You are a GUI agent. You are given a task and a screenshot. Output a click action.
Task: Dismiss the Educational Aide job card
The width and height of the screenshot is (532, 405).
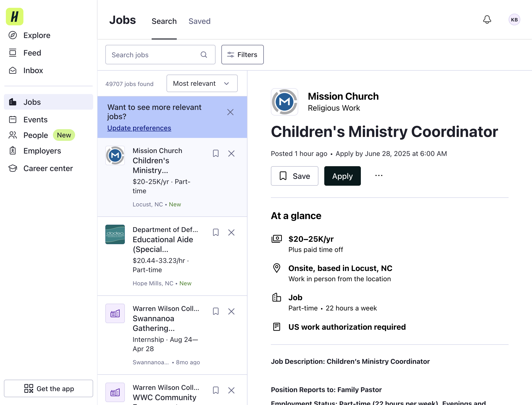tap(231, 232)
